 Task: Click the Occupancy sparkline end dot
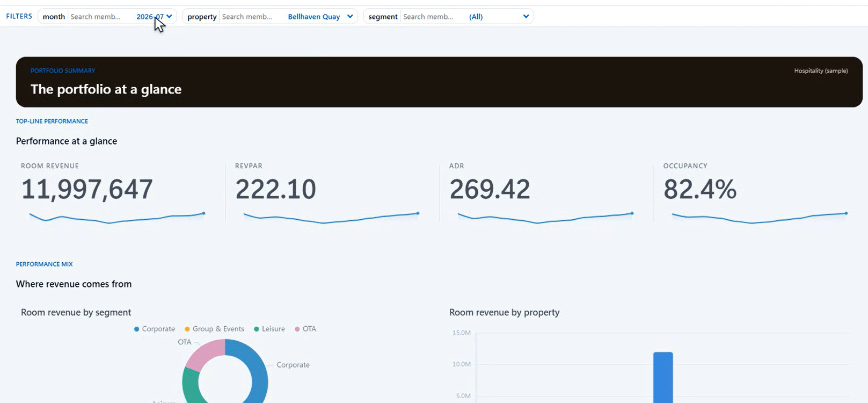click(x=846, y=213)
